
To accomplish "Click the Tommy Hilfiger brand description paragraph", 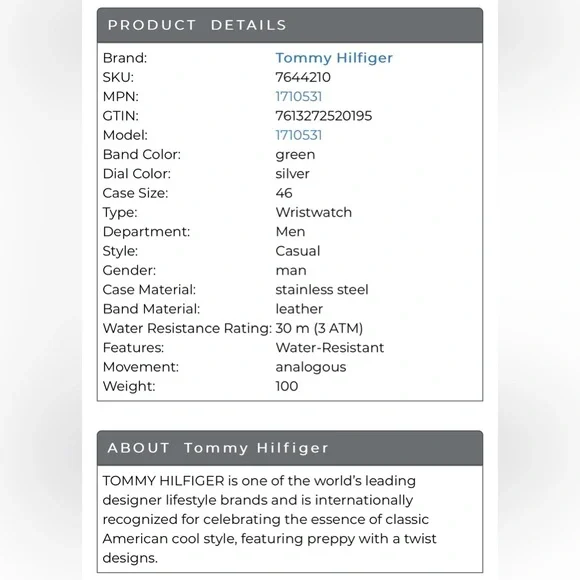I will 269,519.
